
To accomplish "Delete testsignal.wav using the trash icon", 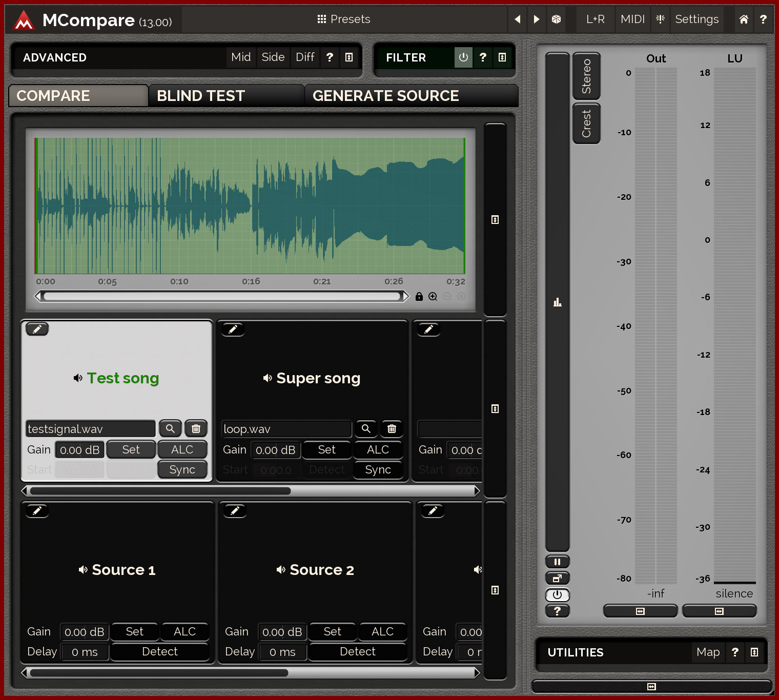I will [x=196, y=429].
